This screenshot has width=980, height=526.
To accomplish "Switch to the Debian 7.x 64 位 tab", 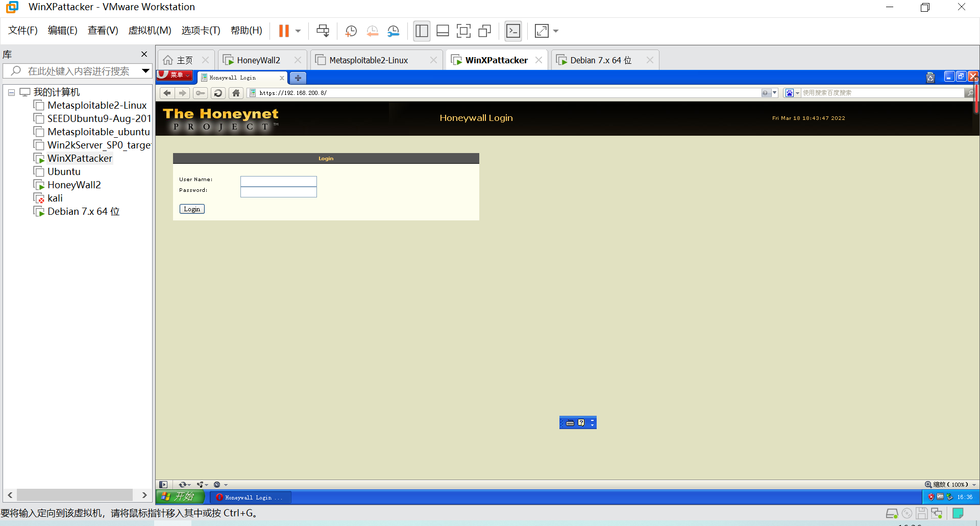I will 601,60.
